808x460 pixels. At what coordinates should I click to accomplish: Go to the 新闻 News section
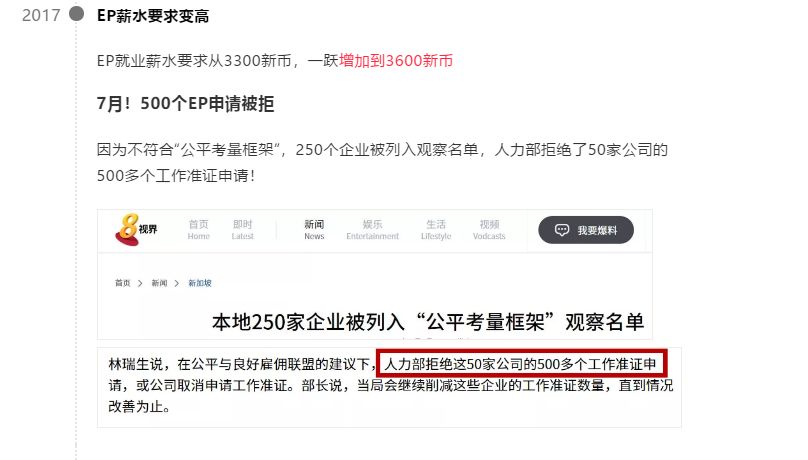pyautogui.click(x=314, y=230)
